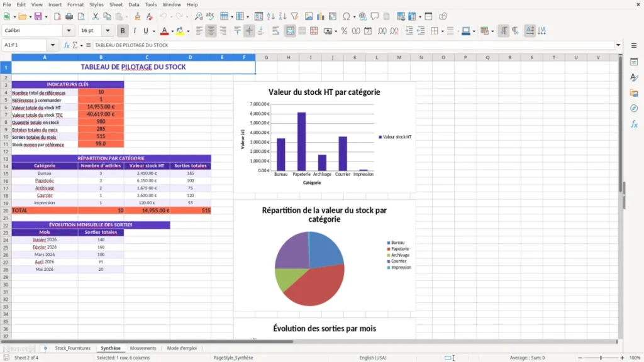Open the font size 16 pt dropdown

click(108, 30)
